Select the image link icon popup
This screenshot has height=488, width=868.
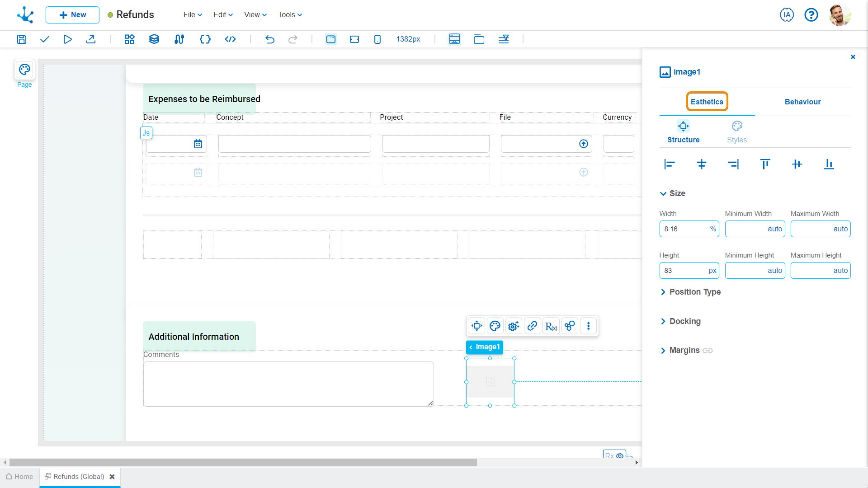point(533,326)
